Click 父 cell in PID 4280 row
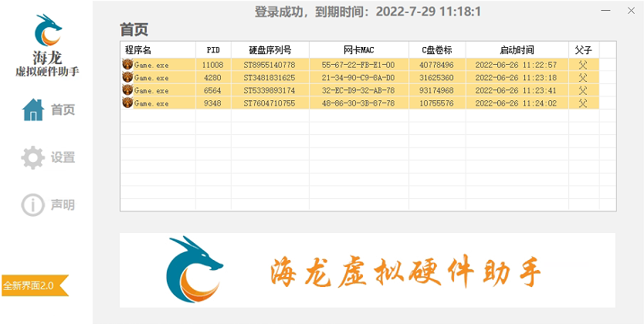The width and height of the screenshot is (644, 324). pyautogui.click(x=583, y=77)
